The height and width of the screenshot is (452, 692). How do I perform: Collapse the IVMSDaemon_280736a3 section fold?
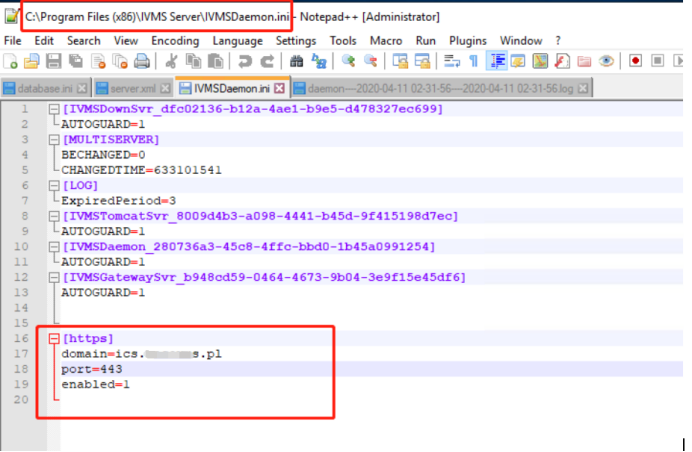[54, 247]
